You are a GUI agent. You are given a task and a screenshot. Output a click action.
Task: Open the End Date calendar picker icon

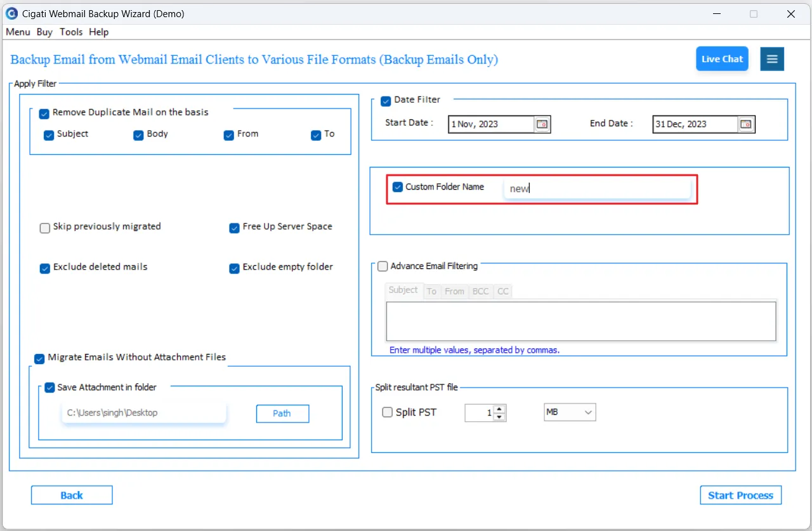click(x=746, y=124)
